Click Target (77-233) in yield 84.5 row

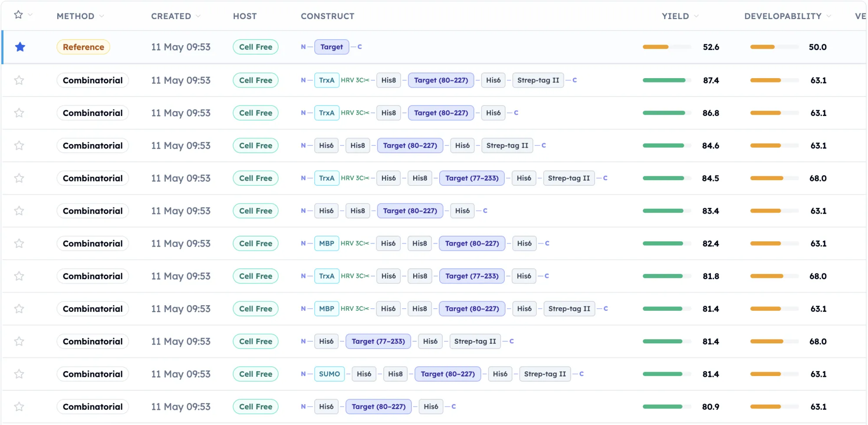472,178
